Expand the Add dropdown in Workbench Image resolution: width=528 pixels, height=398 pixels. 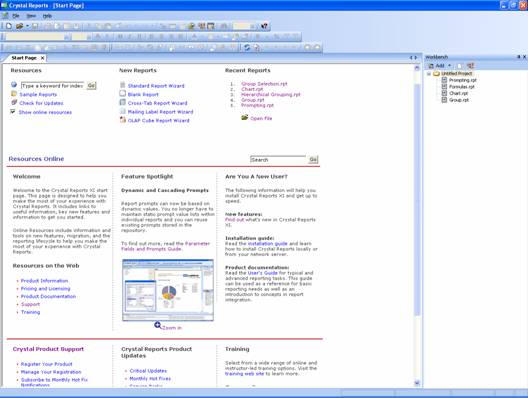click(x=449, y=66)
